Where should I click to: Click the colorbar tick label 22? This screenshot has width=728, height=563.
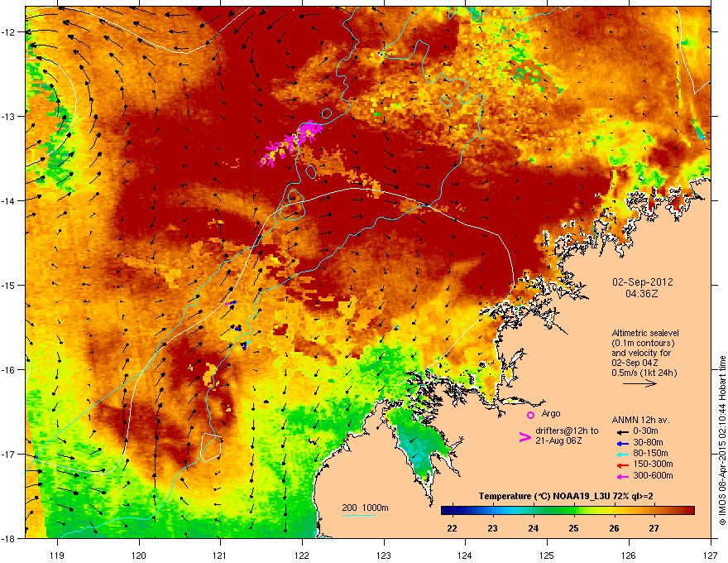tap(452, 528)
